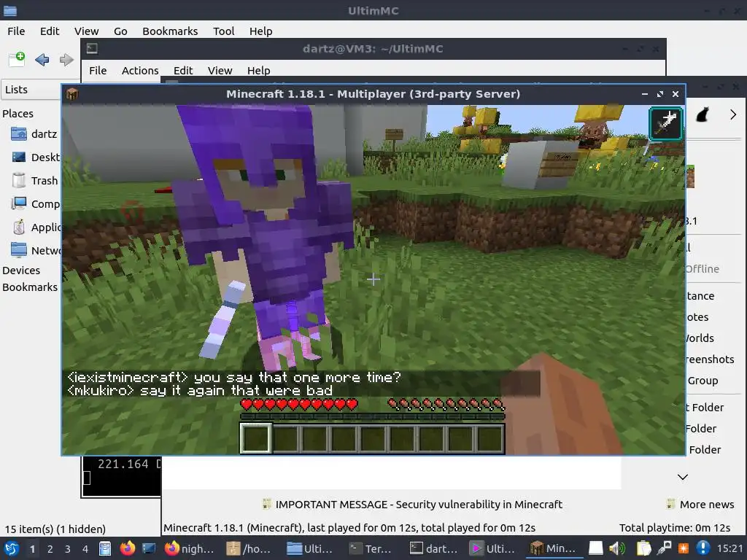Switch to the 'dart...' terminal taskbar entry
747x560 pixels.
[x=433, y=548]
